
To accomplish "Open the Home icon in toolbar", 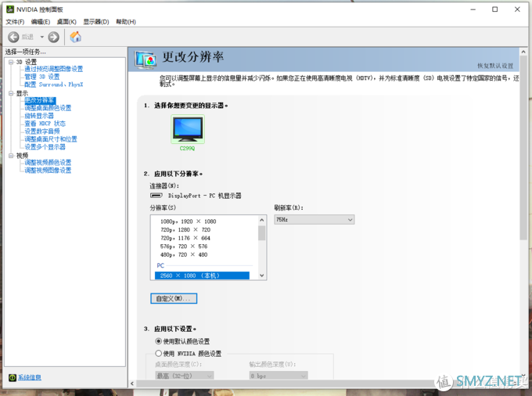I will click(x=75, y=37).
